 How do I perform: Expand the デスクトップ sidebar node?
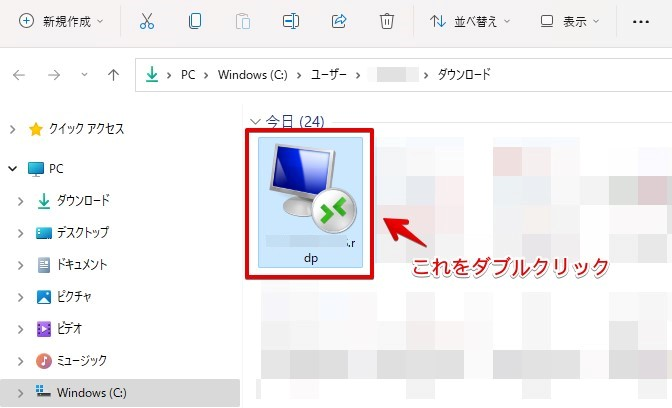tap(21, 233)
